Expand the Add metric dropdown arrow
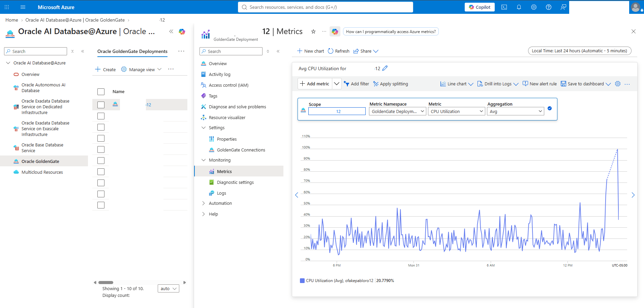This screenshot has width=644, height=308. [x=337, y=84]
